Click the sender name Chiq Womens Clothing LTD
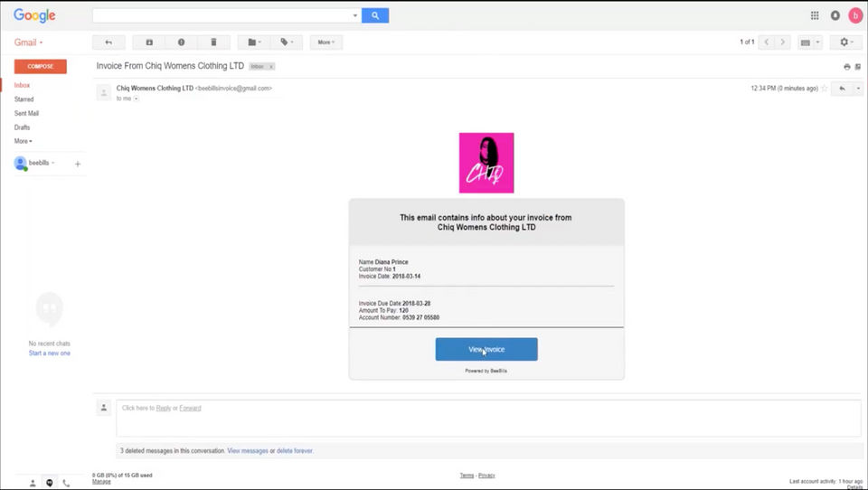Viewport: 868px width, 490px height. [x=155, y=88]
